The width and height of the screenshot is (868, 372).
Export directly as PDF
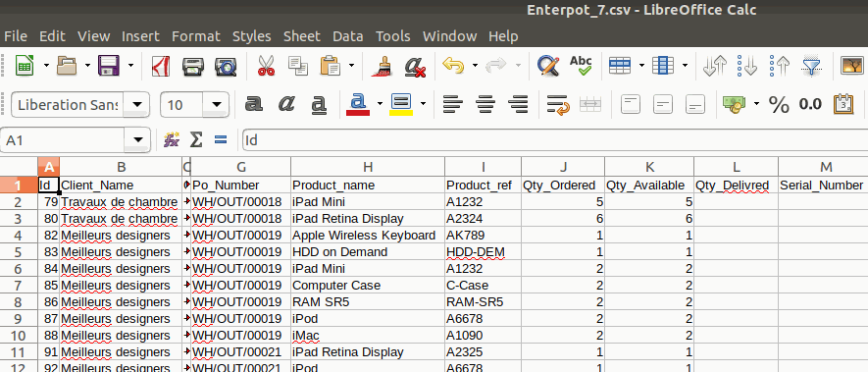tap(161, 66)
